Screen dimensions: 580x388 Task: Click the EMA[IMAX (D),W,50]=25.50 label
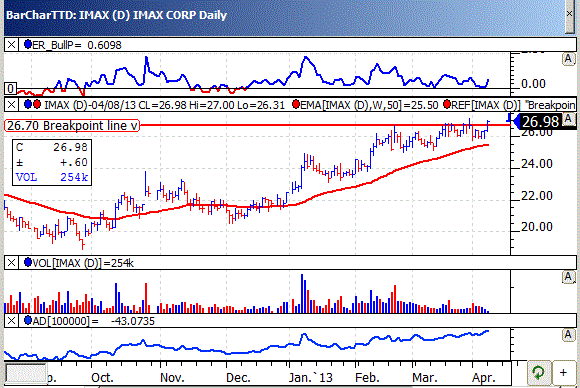point(369,105)
